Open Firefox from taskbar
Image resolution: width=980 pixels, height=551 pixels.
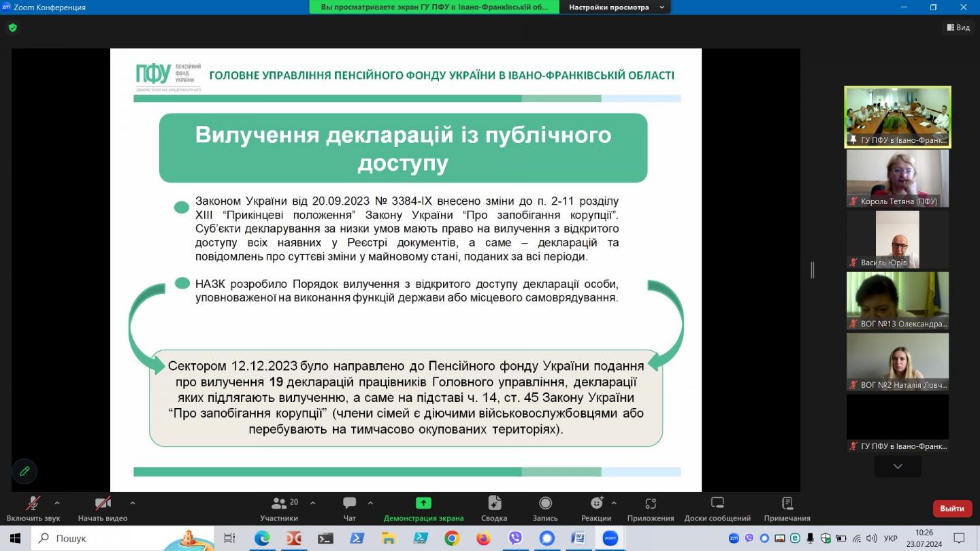483,538
